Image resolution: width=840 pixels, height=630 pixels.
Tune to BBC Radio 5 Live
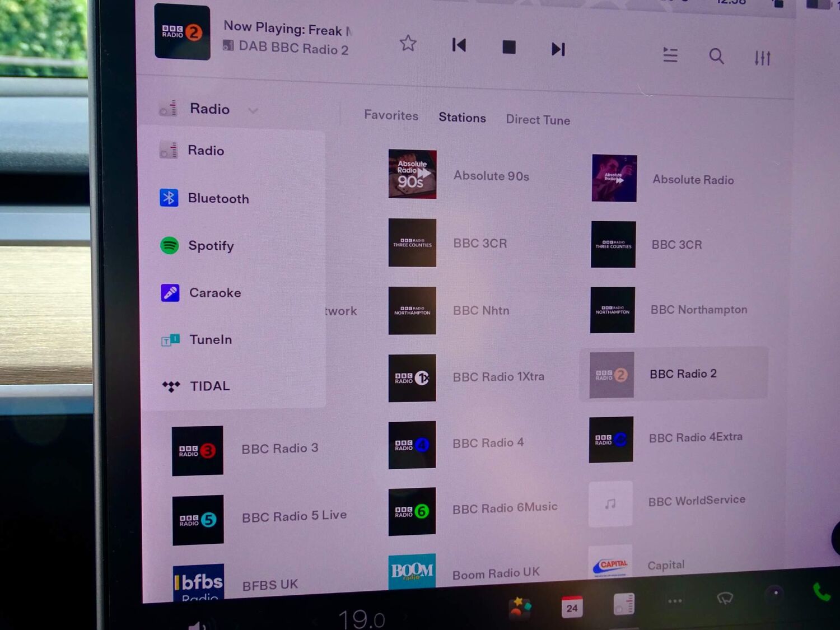tap(295, 516)
